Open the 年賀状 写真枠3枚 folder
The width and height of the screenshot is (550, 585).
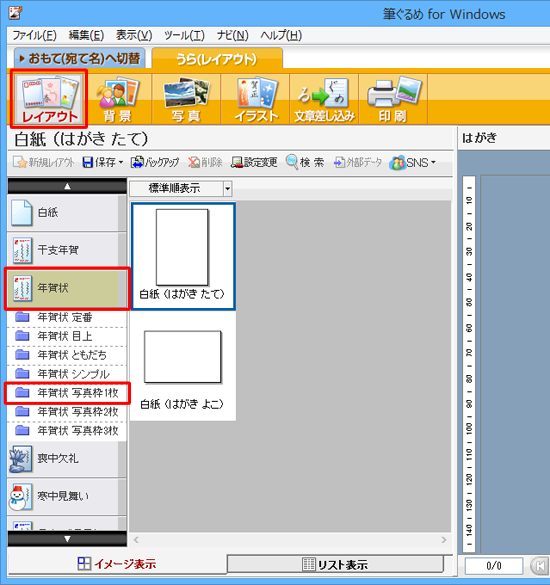click(x=67, y=431)
